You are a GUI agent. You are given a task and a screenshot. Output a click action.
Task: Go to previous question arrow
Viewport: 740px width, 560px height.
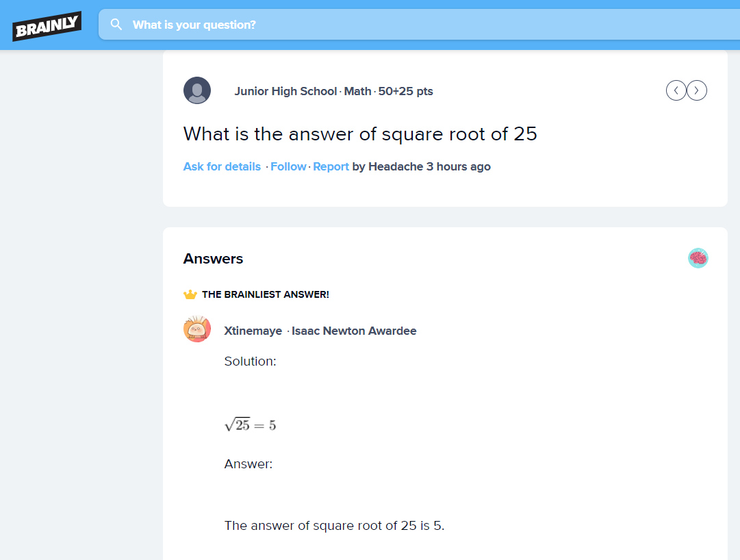point(676,90)
